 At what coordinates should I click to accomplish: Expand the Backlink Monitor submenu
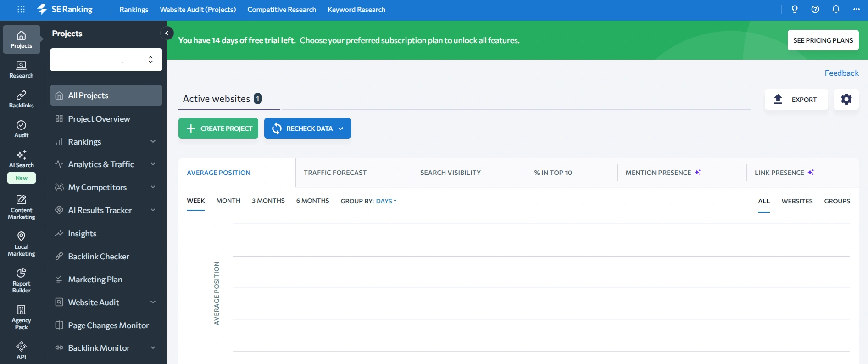pos(153,347)
